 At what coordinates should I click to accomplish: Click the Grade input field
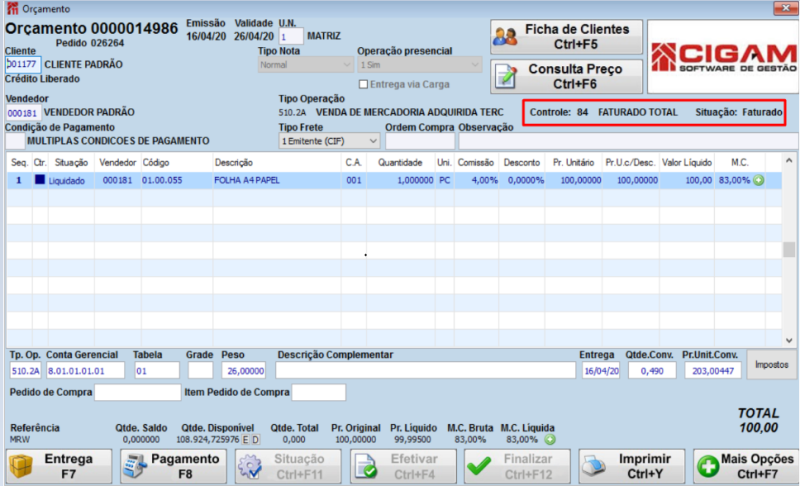tap(201, 371)
